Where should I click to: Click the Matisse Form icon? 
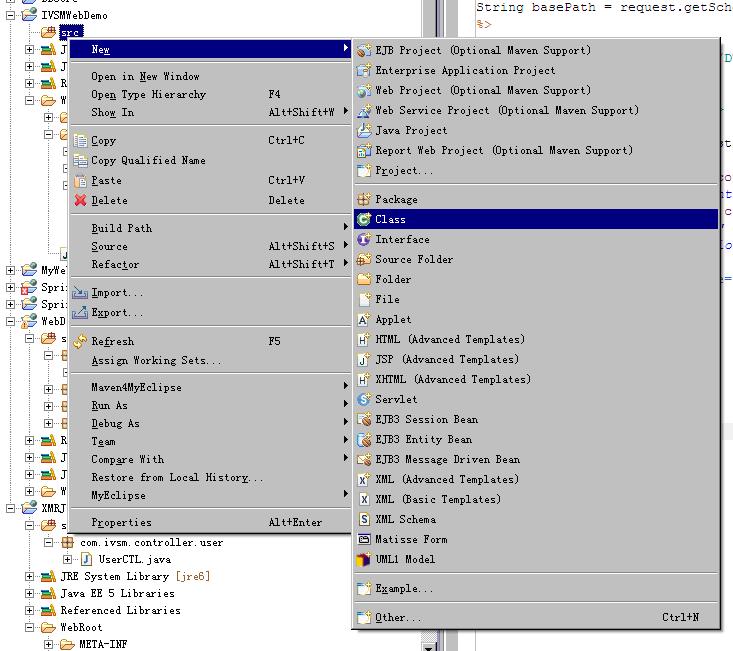point(364,539)
